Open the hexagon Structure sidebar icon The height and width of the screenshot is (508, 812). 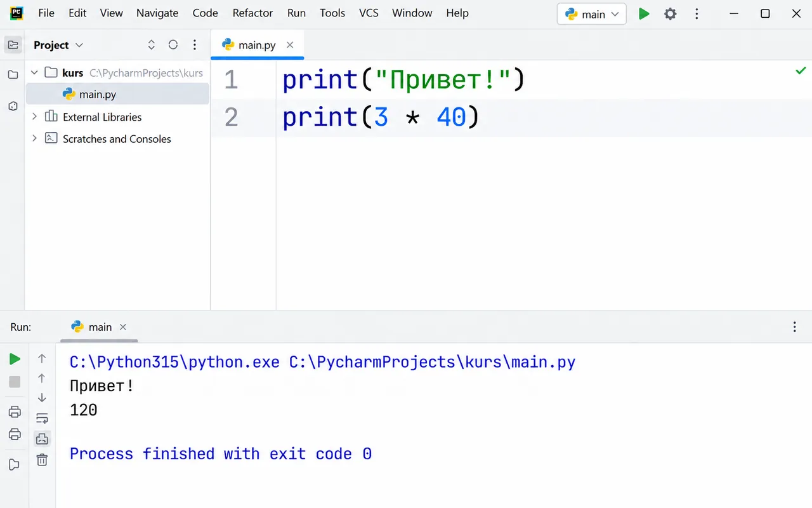click(x=13, y=106)
